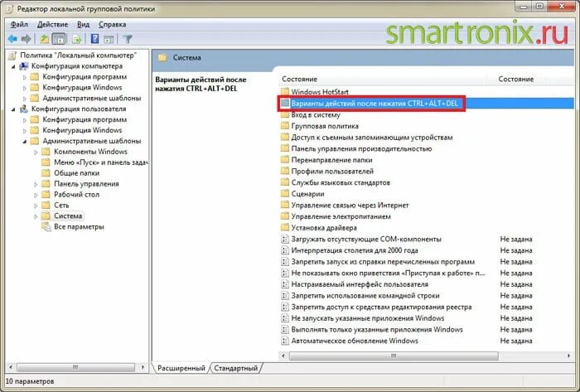Click the Конфигурация пользователя user icon in tree
This screenshot has width=580, height=392.
click(x=24, y=109)
